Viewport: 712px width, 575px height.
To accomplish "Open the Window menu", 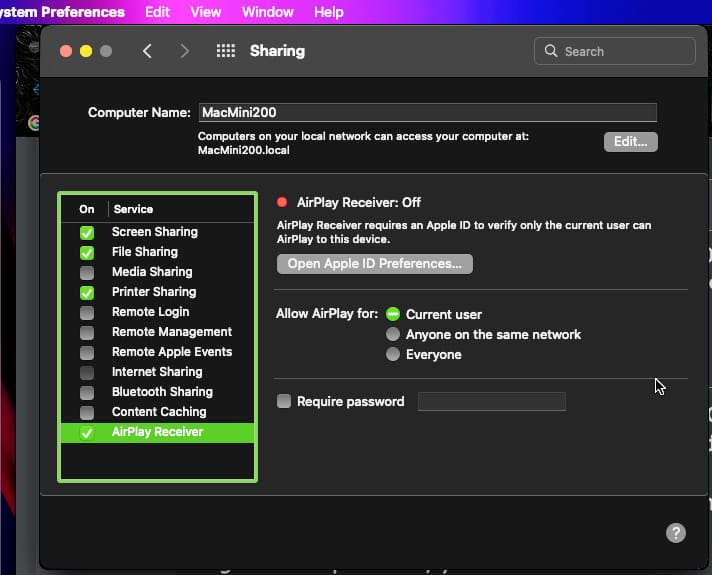I will click(x=267, y=12).
